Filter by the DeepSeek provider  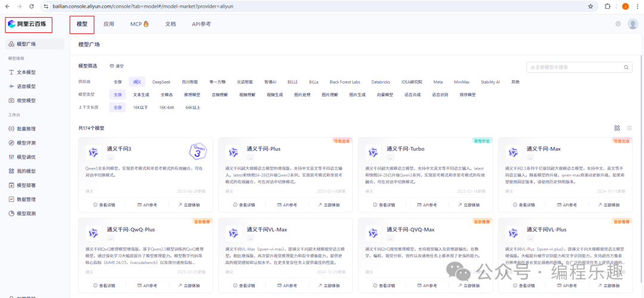162,82
